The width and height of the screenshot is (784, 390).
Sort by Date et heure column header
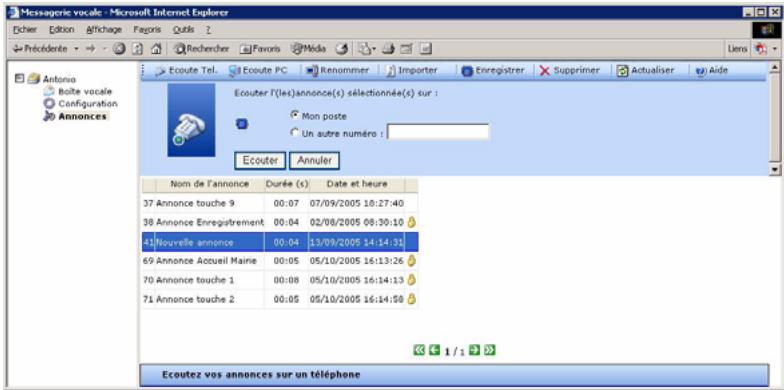(356, 184)
